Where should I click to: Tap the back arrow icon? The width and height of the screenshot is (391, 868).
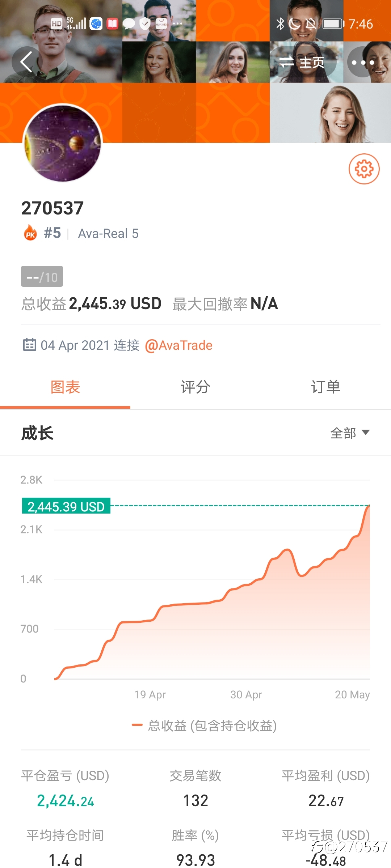coord(26,62)
